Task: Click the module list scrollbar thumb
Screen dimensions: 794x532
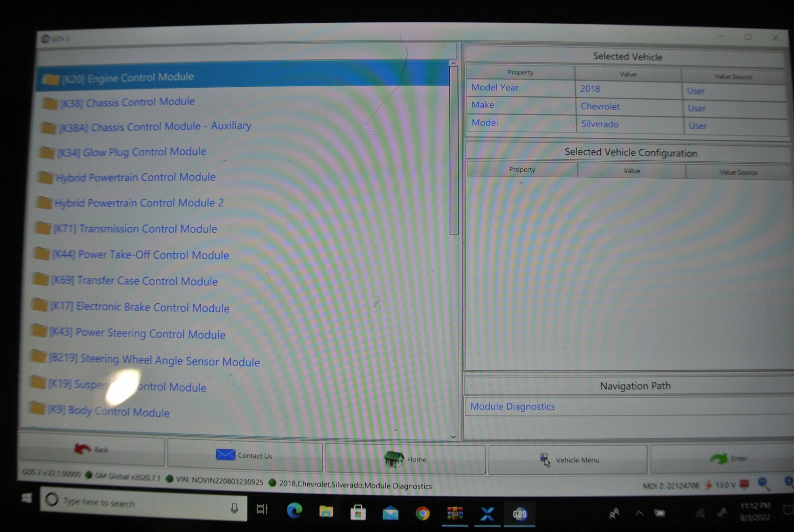Action: tap(454, 150)
